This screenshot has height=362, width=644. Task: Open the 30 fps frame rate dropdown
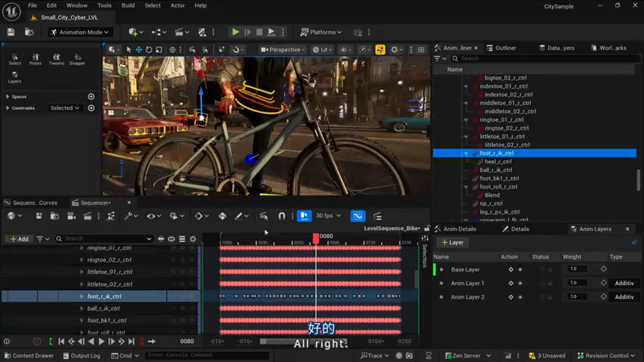pos(328,215)
